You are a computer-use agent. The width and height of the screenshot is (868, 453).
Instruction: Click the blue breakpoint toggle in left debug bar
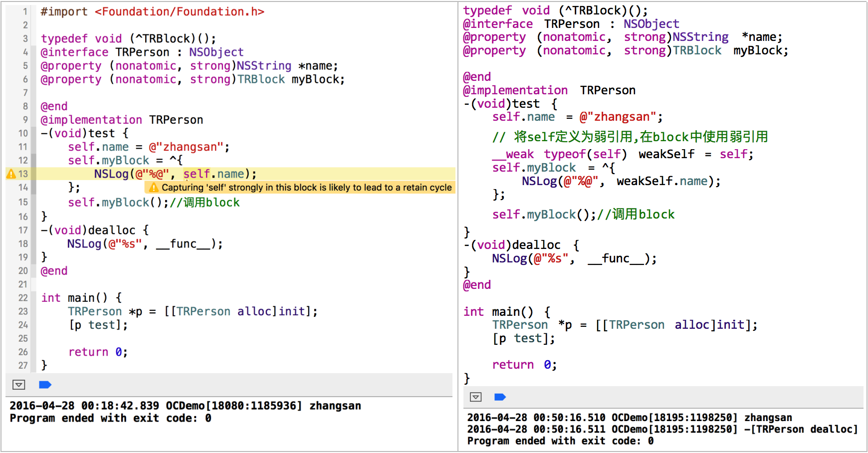tap(45, 385)
